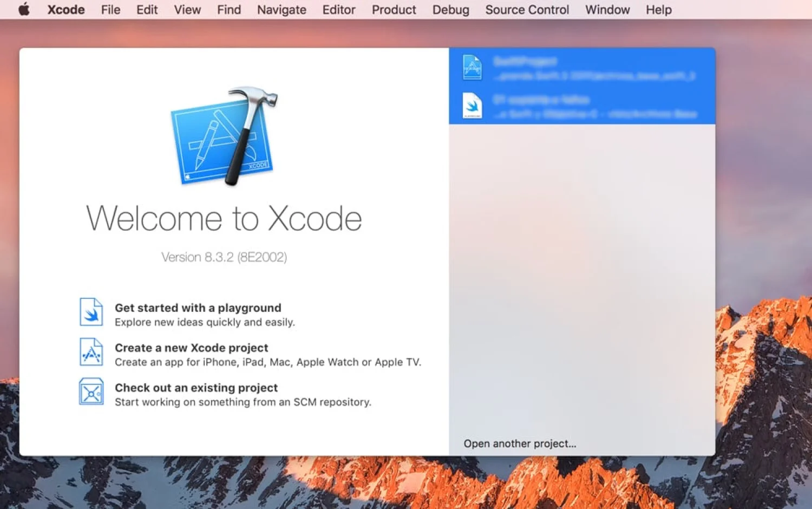This screenshot has width=812, height=509.
Task: Open the View menu
Action: tap(187, 10)
